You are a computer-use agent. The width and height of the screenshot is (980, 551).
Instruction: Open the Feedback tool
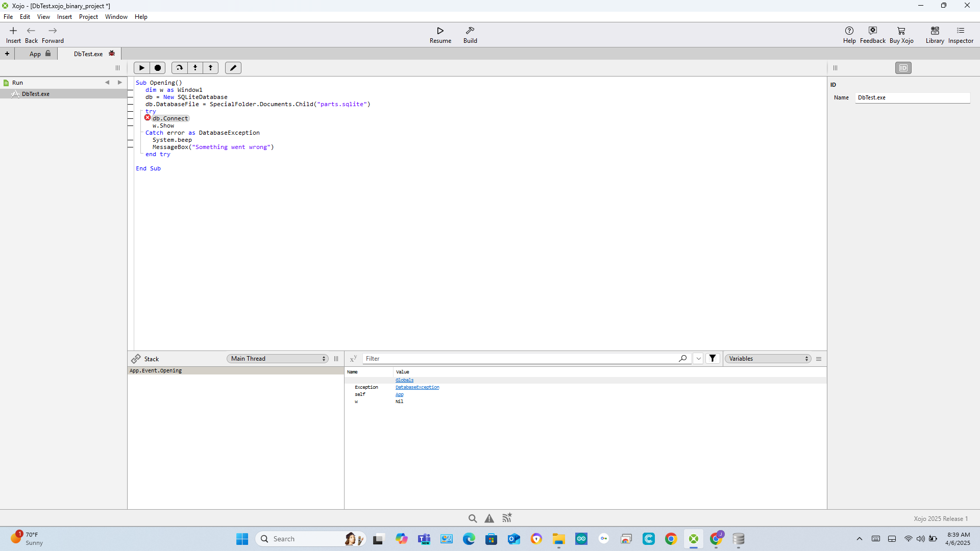coord(872,35)
